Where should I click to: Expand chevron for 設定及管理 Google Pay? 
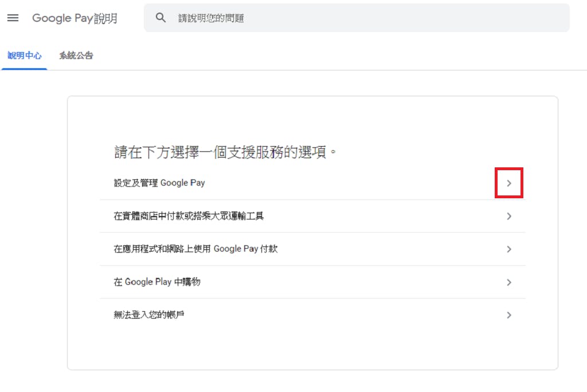(x=509, y=183)
